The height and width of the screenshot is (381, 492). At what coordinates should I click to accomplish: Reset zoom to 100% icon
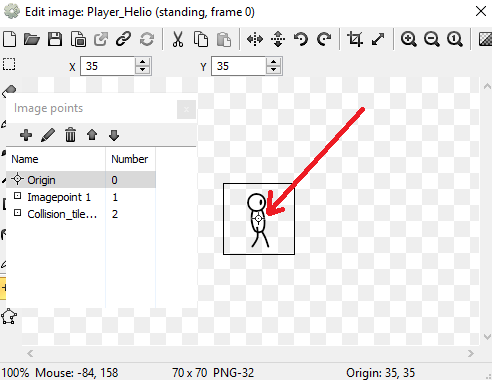(x=455, y=39)
